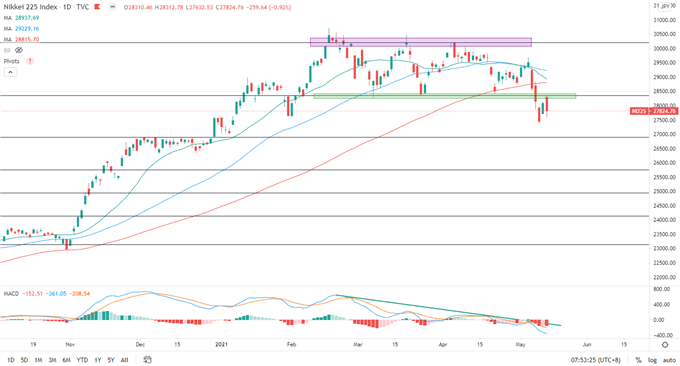Open timezone menu showing UTC+8 clock
The image size is (680, 366).
click(x=595, y=360)
